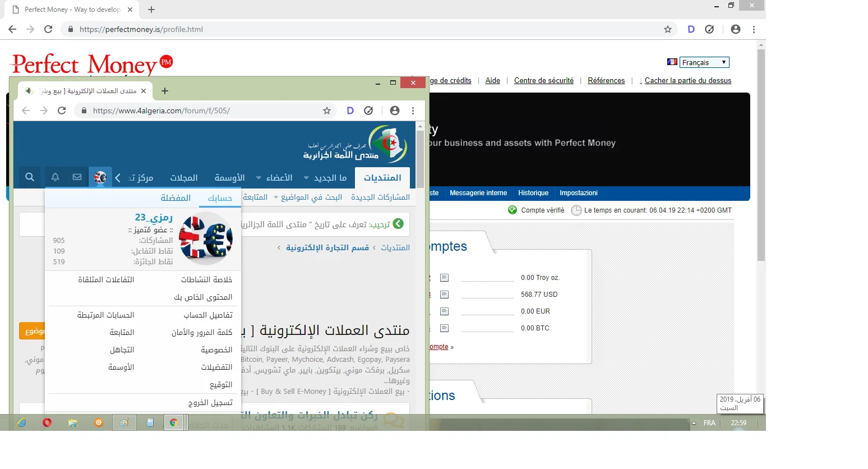
Task: Reload the Perfect Money page
Action: [48, 29]
